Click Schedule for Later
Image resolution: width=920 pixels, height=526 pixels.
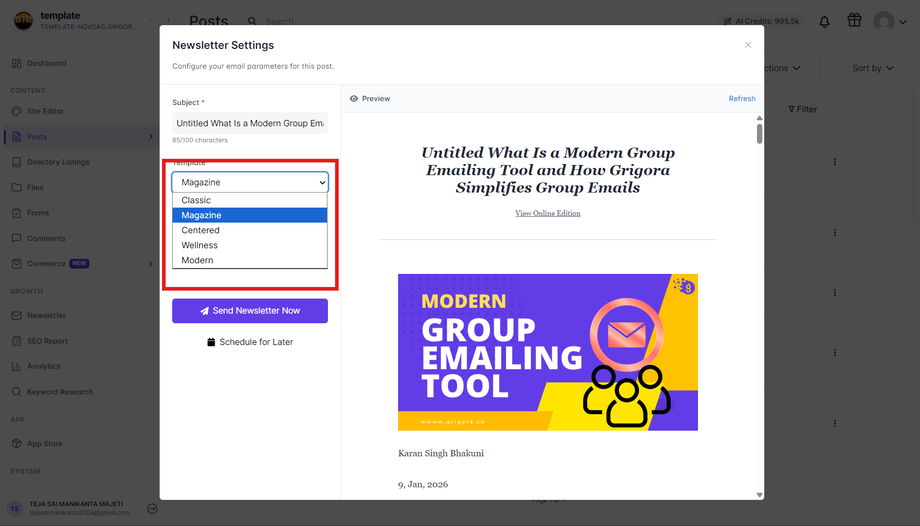[x=250, y=342]
